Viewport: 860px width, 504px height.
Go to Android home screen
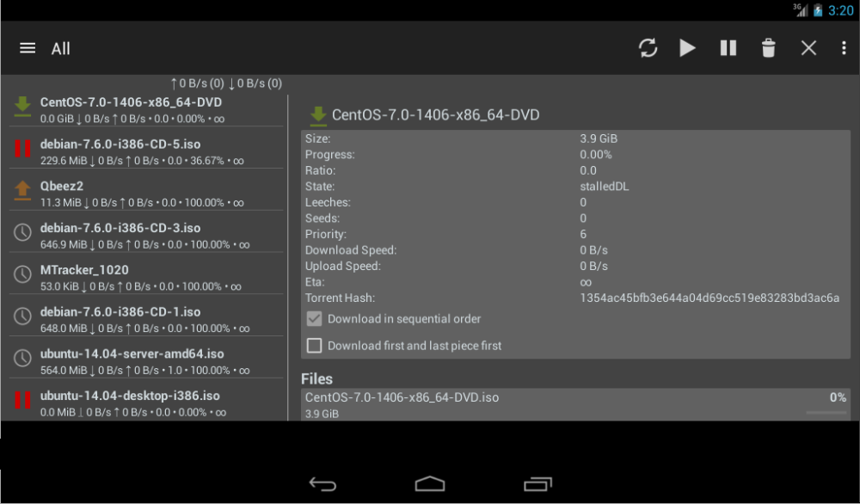coord(429,483)
